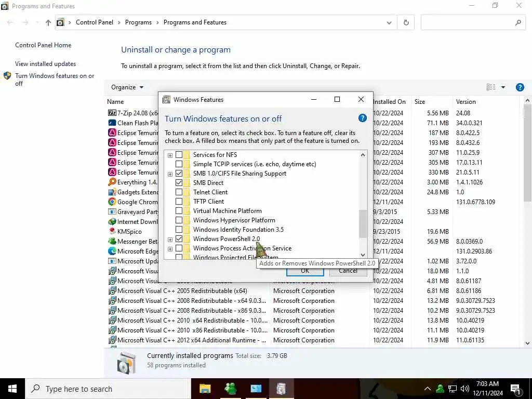Click the Graveyard Party program icon
This screenshot has height=399, width=532.
(112, 212)
